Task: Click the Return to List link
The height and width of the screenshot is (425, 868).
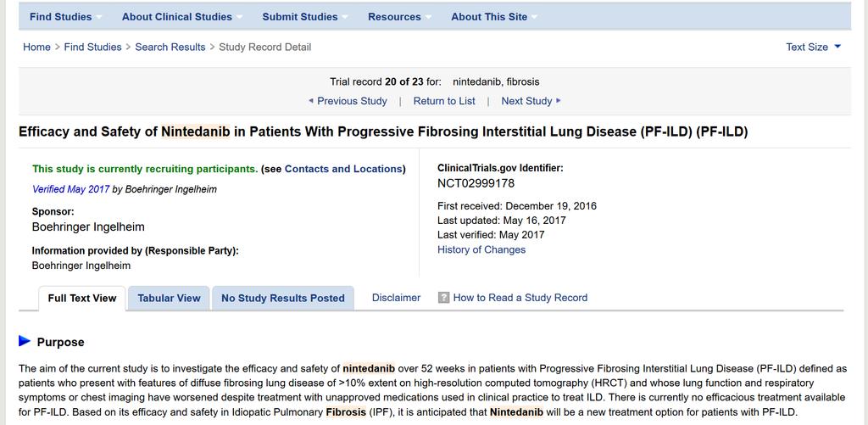Action: click(444, 101)
